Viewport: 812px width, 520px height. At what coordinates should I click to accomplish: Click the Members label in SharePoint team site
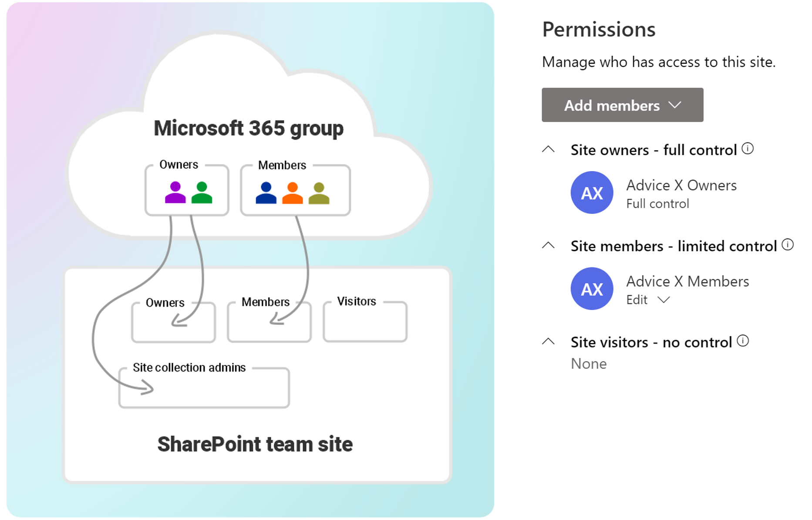tap(266, 302)
